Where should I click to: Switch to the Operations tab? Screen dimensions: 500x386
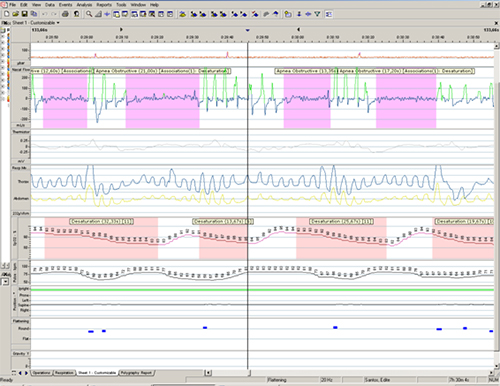pos(42,373)
